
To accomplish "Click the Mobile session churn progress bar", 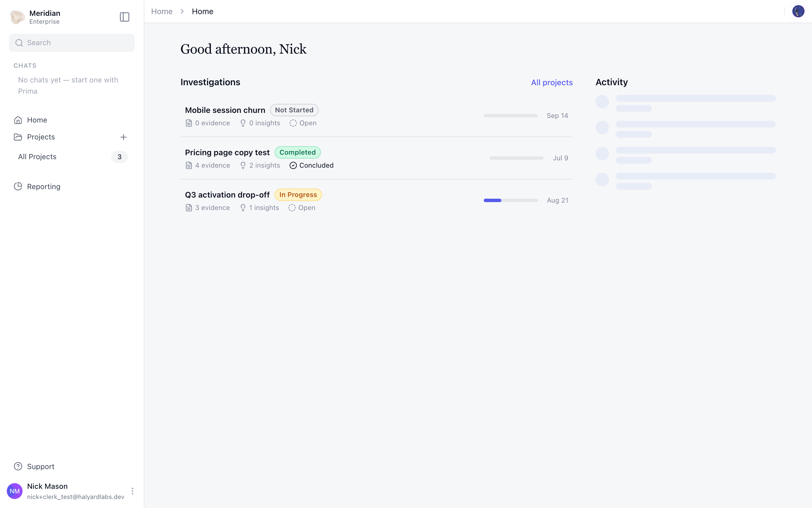I will 511,116.
